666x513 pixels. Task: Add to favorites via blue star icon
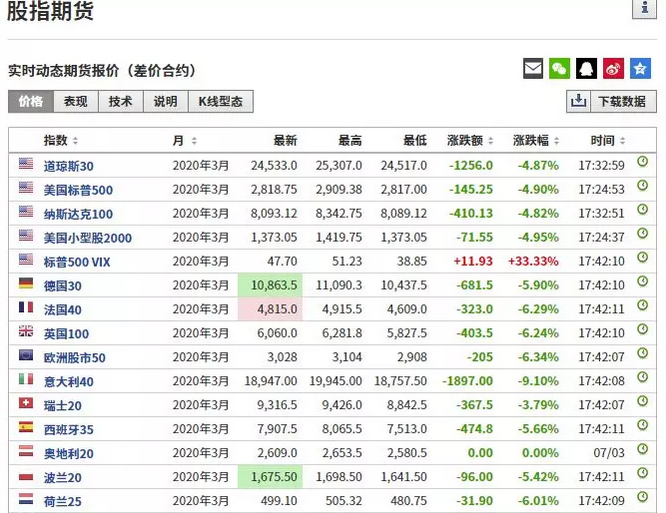pos(641,68)
